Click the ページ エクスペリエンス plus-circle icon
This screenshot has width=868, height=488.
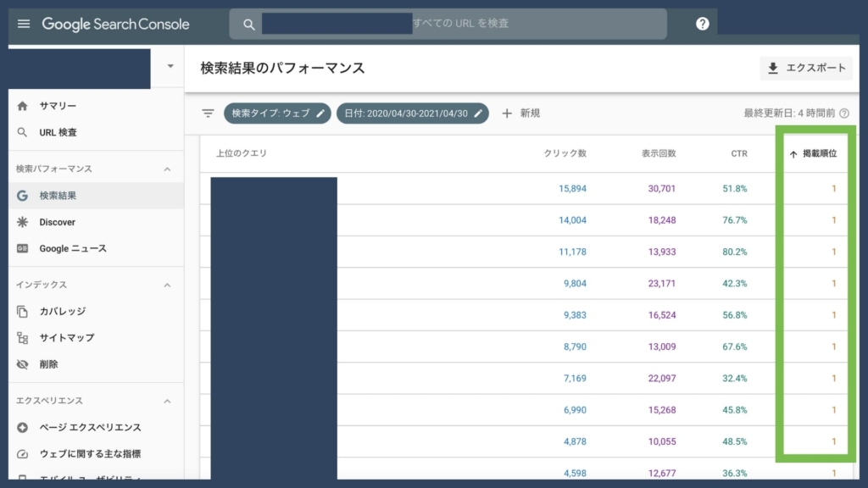[x=22, y=428]
